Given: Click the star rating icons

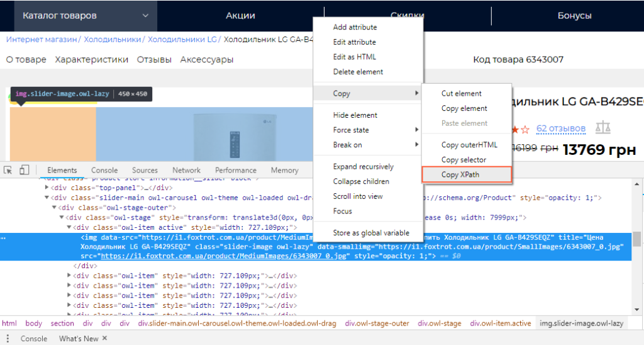Looking at the screenshot, I should 521,130.
